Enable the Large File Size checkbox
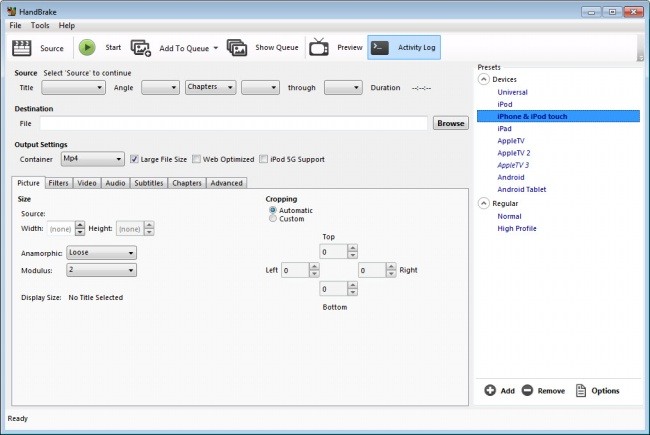This screenshot has height=435, width=650. [x=134, y=159]
